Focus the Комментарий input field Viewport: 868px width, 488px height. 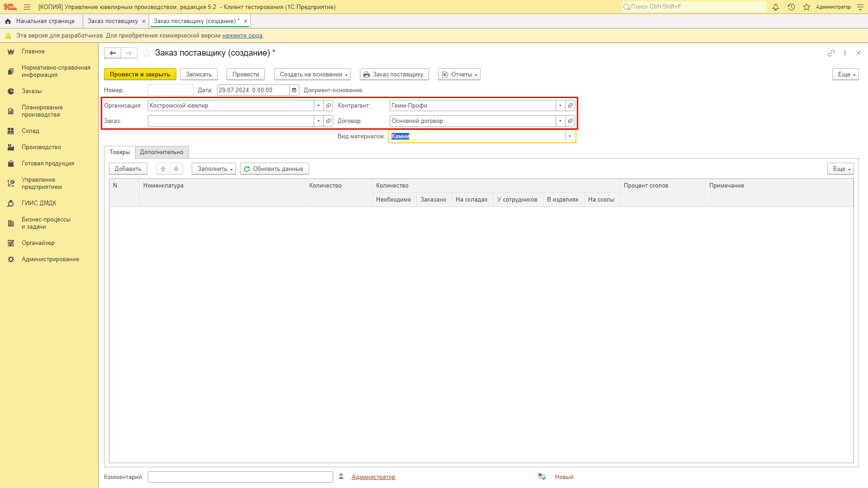pyautogui.click(x=241, y=477)
